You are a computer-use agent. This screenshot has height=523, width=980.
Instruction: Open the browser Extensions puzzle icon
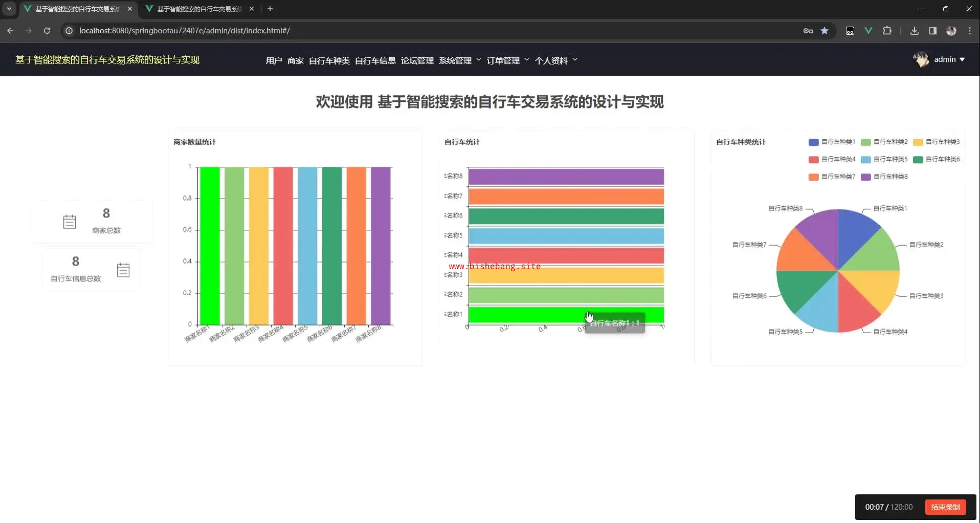887,31
